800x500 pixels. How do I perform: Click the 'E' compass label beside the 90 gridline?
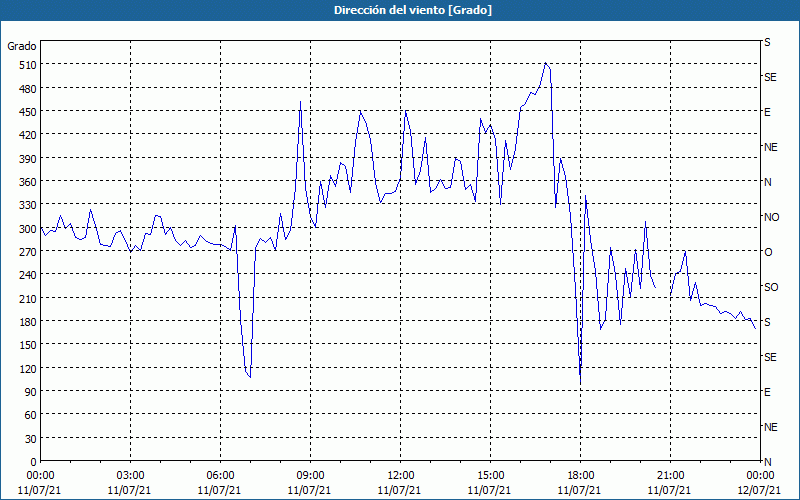pos(767,392)
